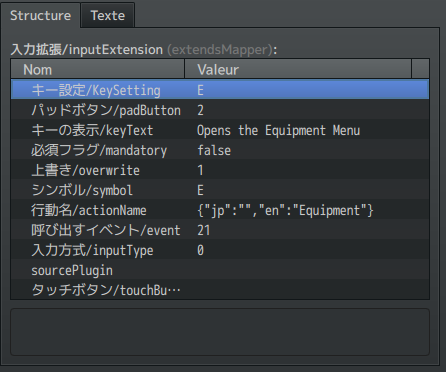Screen dimensions: 446x372
Task: Click the KeySetting value E
Action: coord(200,90)
